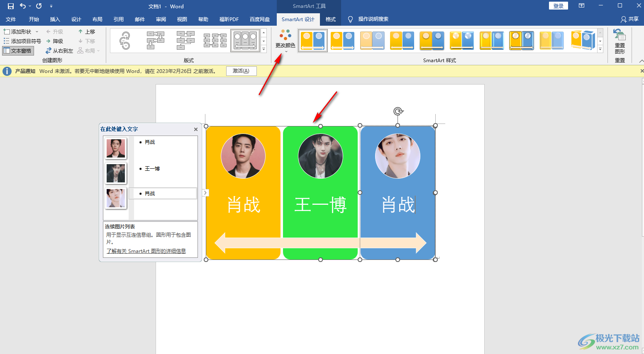
Task: Click circular photo in the green card
Action: [320, 156]
